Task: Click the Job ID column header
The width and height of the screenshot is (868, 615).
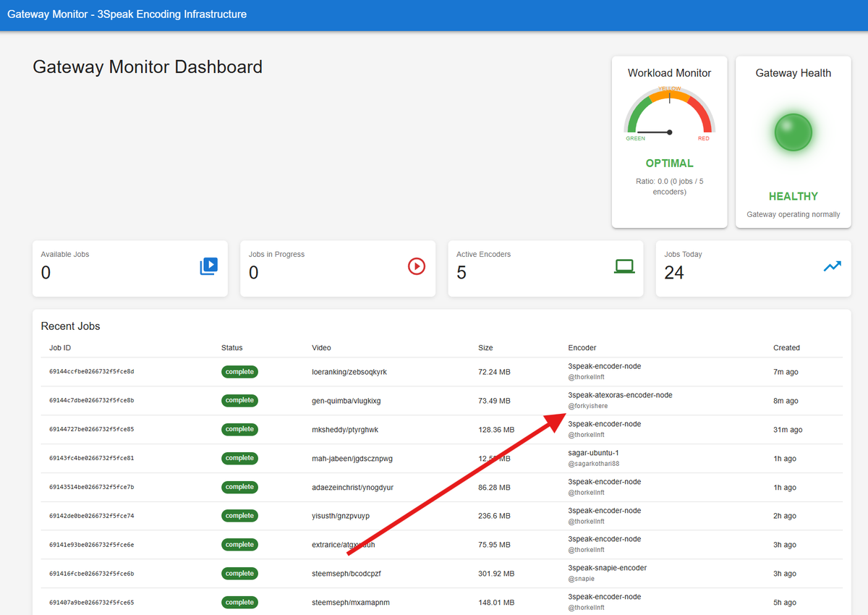Action: point(60,348)
